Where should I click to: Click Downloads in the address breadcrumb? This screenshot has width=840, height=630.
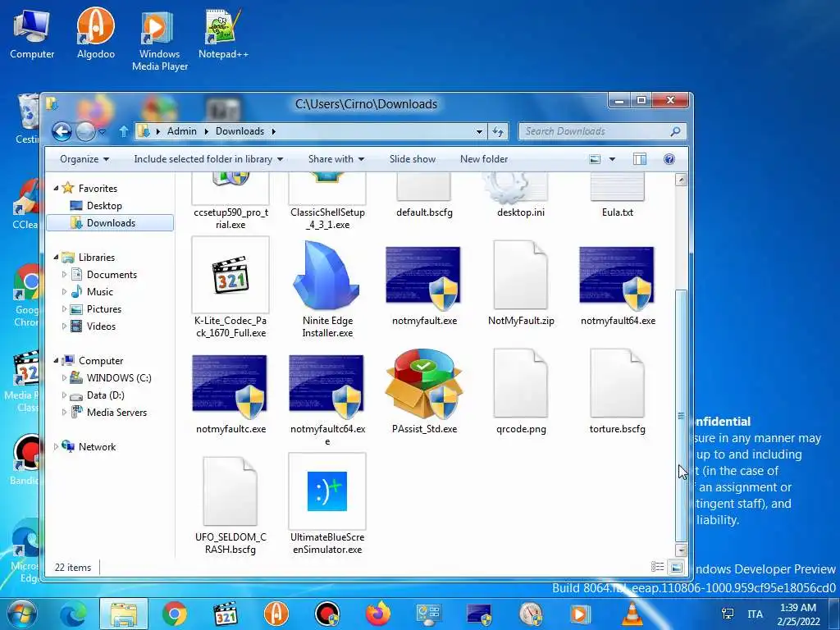[240, 131]
